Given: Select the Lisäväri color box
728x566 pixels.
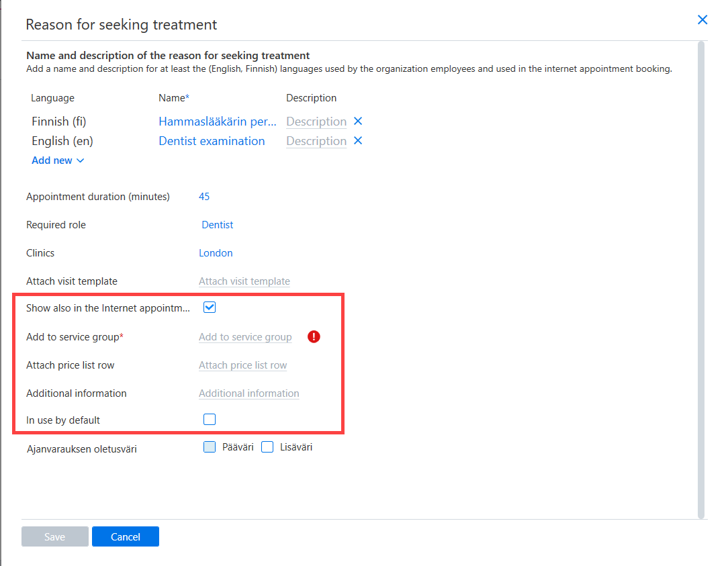Looking at the screenshot, I should pos(267,447).
